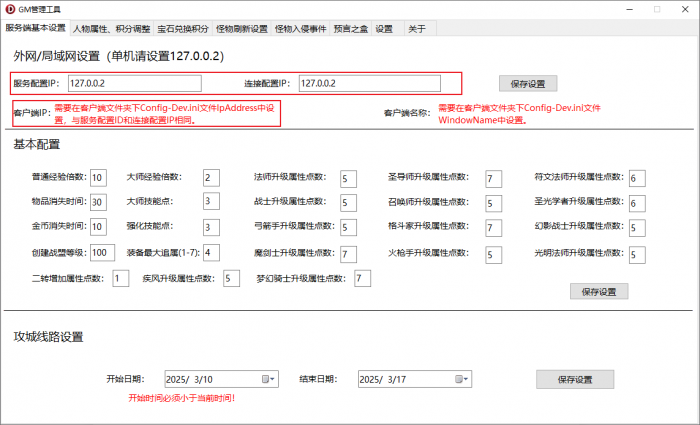
Task: Select the 创建战盟等级 input box
Action: point(101,253)
